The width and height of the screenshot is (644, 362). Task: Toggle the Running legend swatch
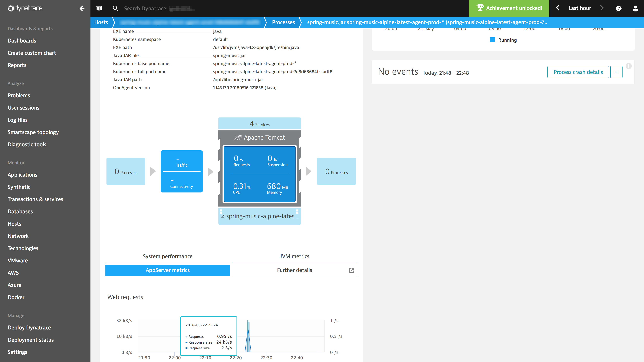click(x=492, y=40)
